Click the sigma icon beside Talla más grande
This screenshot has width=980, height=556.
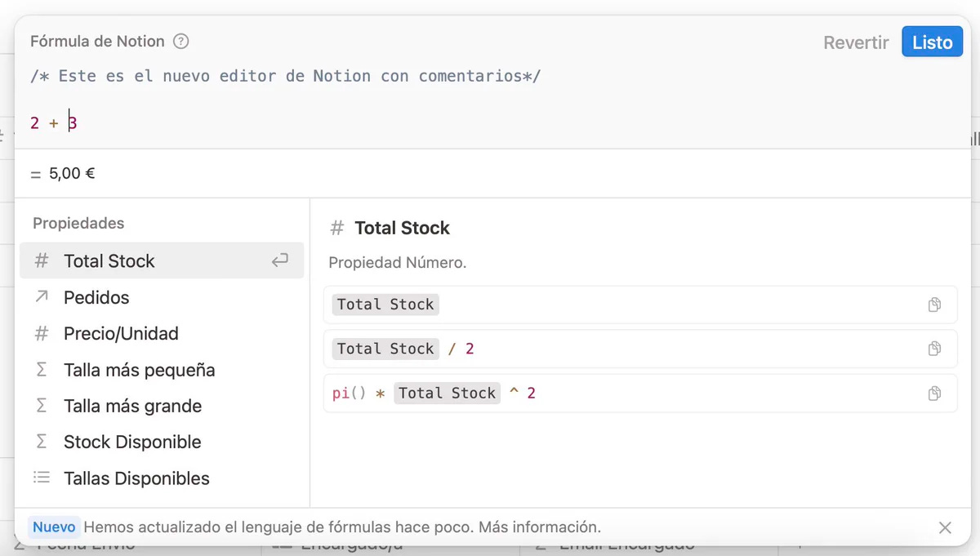(x=42, y=406)
